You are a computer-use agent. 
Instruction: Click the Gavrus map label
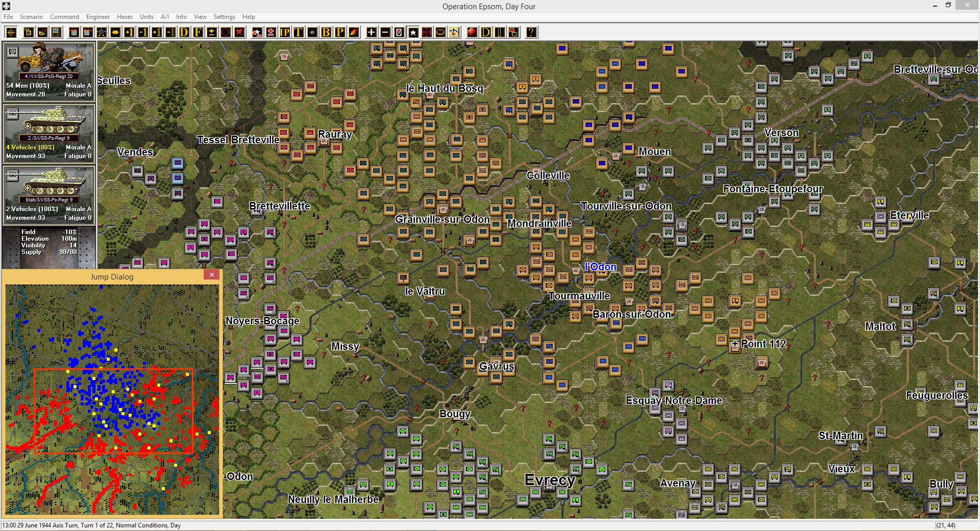[x=497, y=366]
